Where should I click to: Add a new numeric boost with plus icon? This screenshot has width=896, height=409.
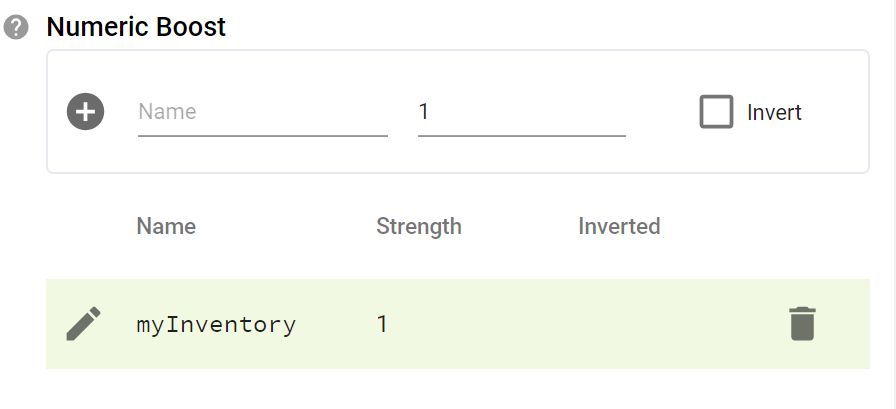[x=86, y=111]
